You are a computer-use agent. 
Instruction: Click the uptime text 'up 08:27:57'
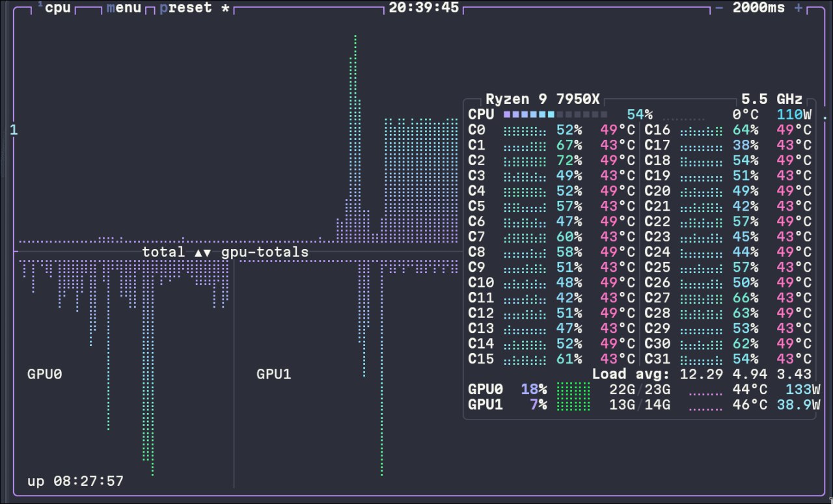point(75,482)
